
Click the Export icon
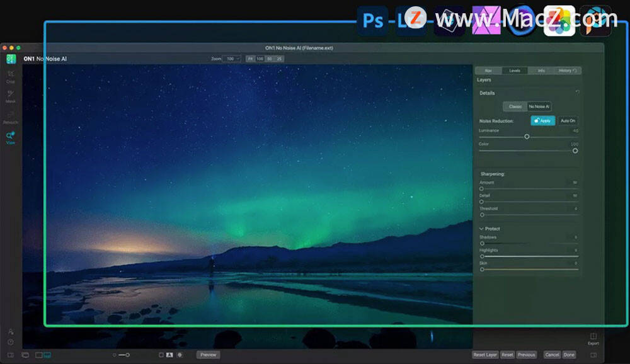(593, 338)
